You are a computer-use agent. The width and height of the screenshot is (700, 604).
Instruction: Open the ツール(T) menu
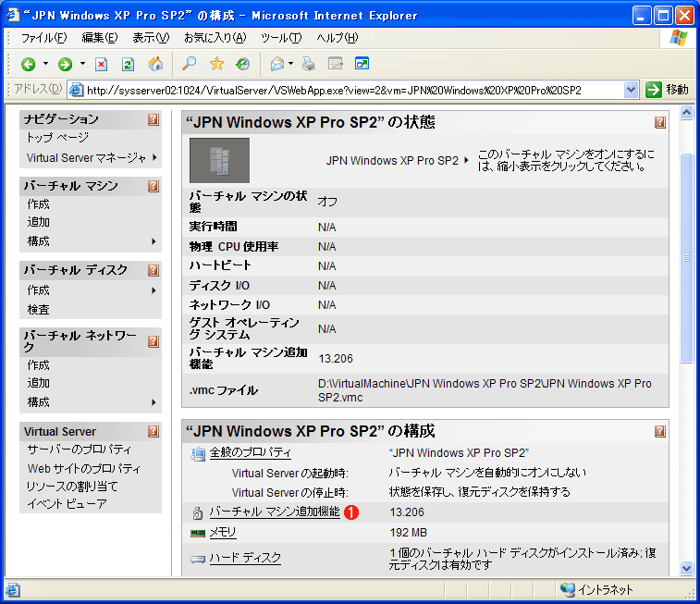[x=281, y=38]
